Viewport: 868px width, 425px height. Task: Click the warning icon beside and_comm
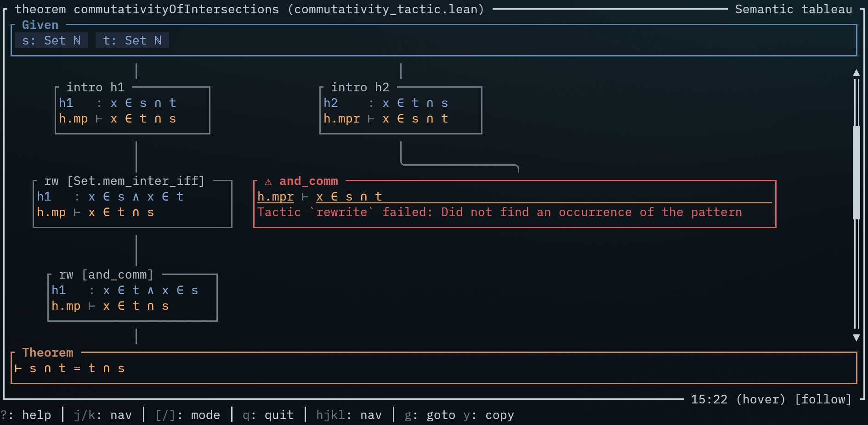click(268, 182)
